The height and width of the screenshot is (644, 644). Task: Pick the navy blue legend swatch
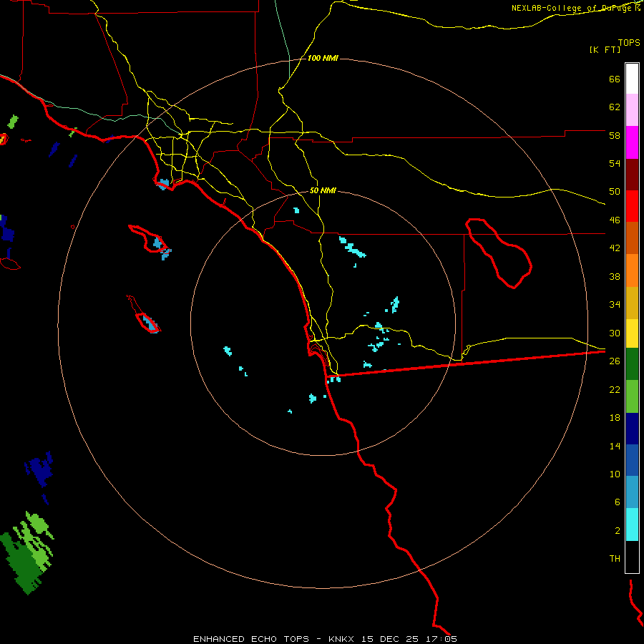tap(632, 429)
